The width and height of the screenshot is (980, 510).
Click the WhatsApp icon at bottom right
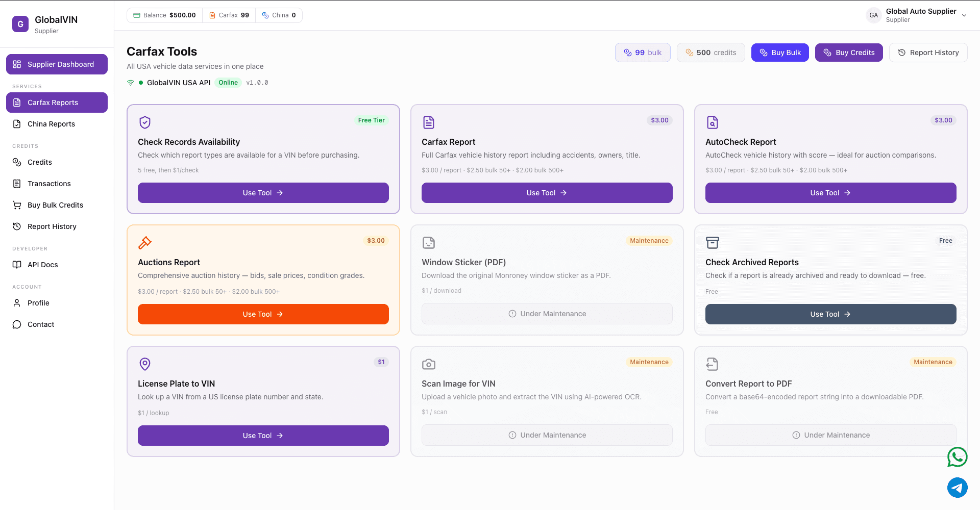tap(957, 457)
